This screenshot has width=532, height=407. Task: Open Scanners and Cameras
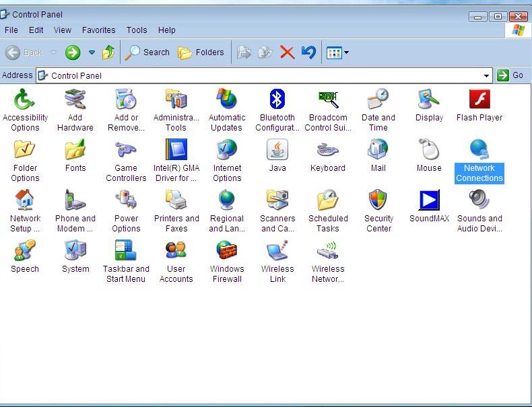point(277,211)
